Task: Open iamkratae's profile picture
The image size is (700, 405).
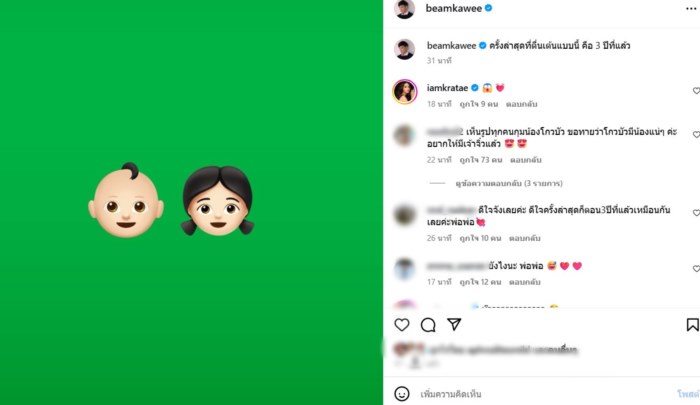Action: 404,91
